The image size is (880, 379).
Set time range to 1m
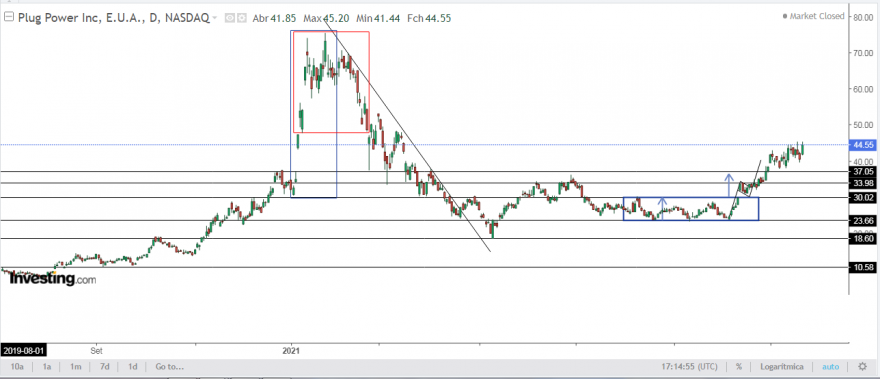[x=76, y=367]
